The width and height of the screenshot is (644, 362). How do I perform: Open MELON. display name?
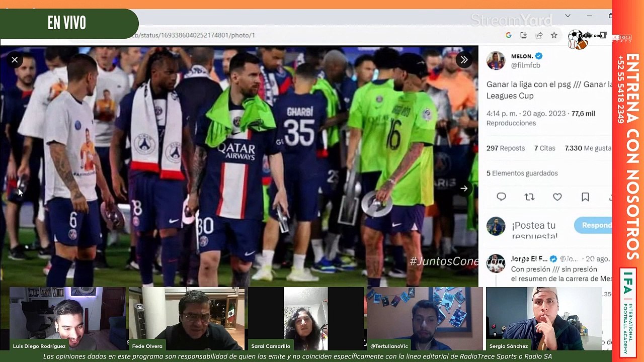pos(522,56)
